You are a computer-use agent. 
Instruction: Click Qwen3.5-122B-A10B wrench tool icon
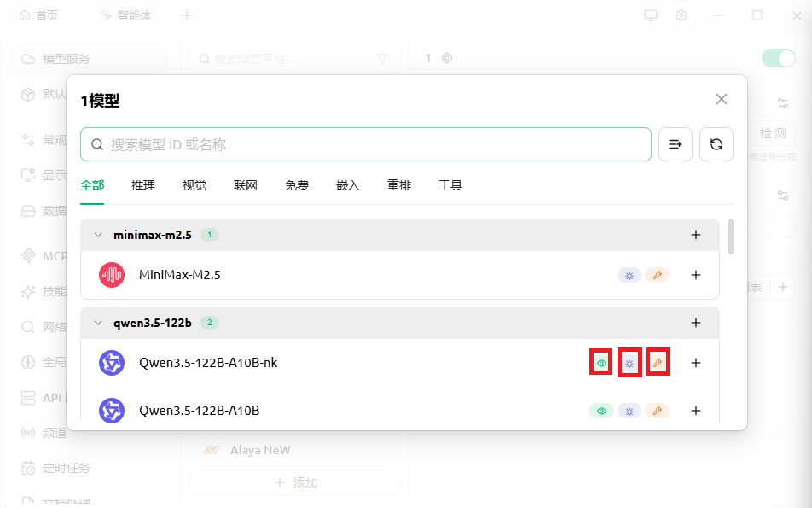(x=657, y=411)
